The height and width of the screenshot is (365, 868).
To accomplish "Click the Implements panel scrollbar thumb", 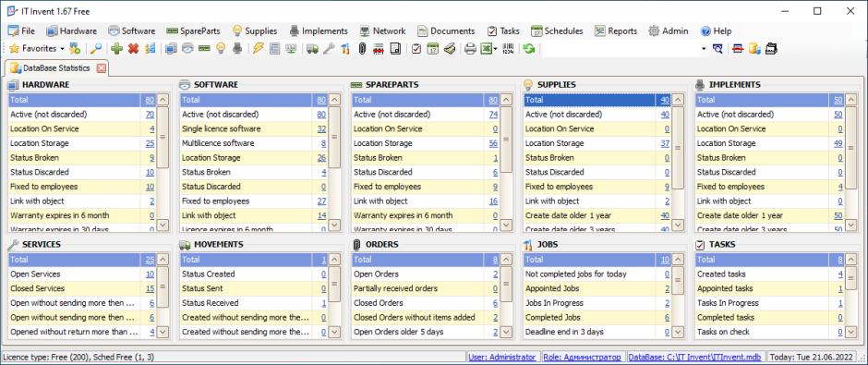I will tap(850, 148).
